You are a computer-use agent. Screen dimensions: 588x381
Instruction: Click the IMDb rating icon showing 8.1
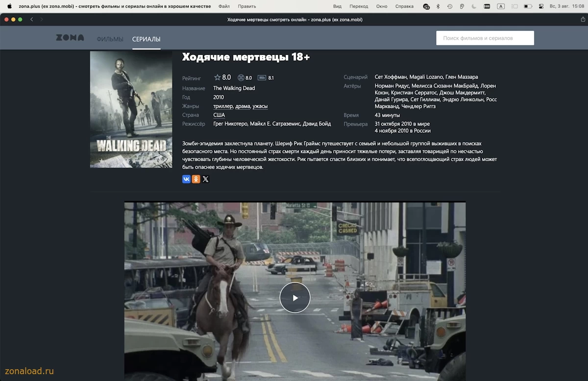(262, 78)
